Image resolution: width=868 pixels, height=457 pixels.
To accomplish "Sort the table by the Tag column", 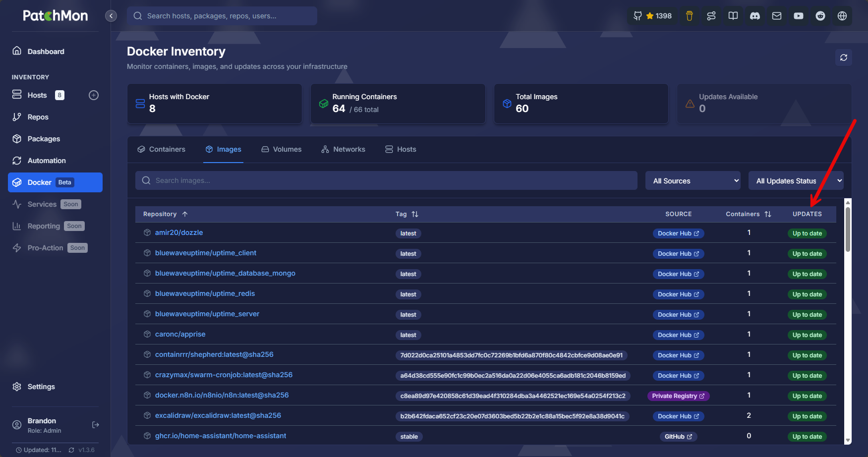I will (407, 214).
